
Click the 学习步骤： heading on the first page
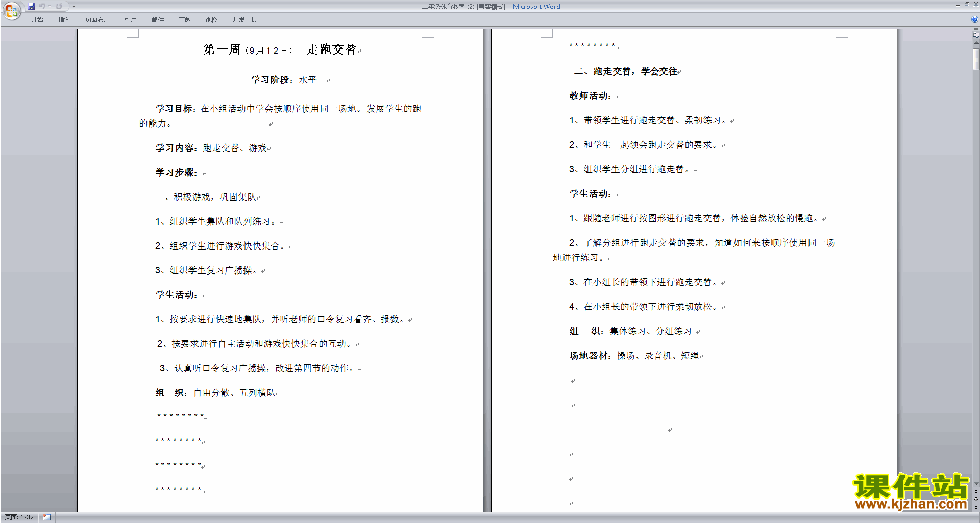177,172
